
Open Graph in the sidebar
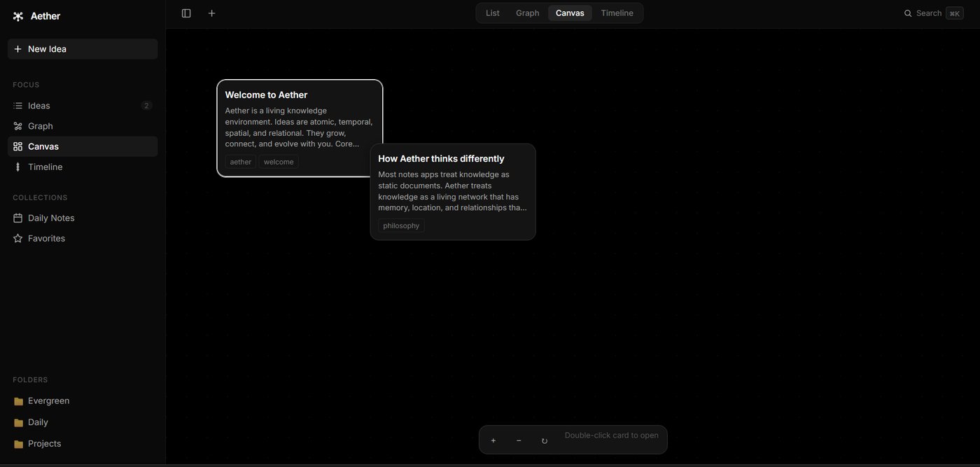coord(83,126)
